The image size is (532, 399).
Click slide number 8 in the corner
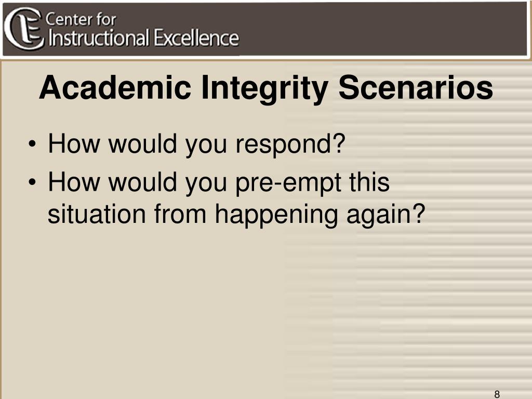[497, 394]
